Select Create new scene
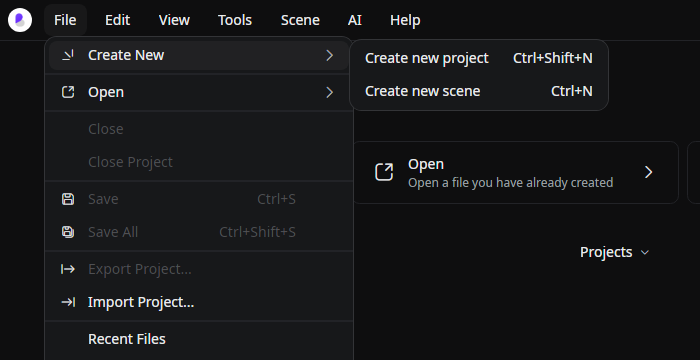This screenshot has height=360, width=700. coord(479,91)
